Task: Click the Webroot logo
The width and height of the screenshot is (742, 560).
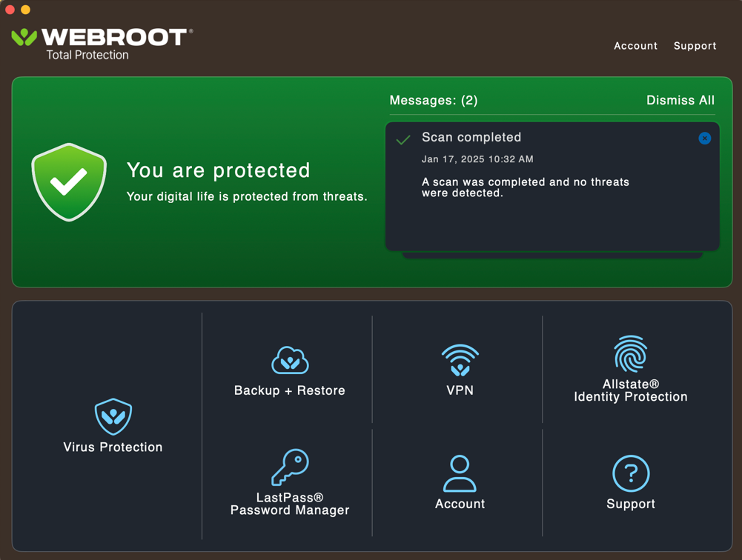Action: (100, 36)
